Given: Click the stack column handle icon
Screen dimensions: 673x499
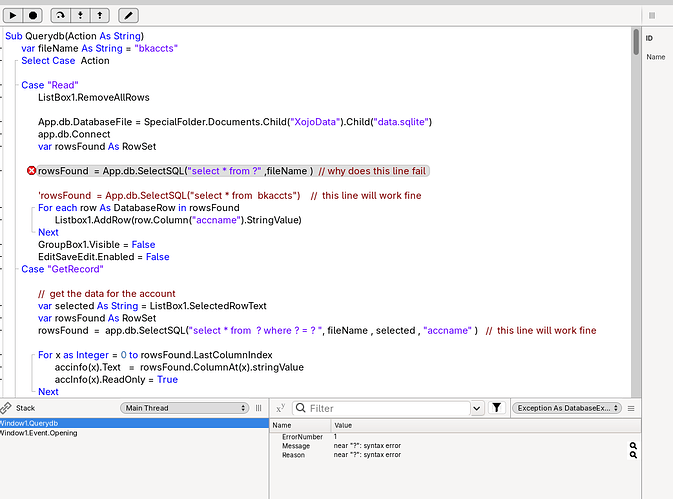Looking at the screenshot, I should (x=258, y=408).
